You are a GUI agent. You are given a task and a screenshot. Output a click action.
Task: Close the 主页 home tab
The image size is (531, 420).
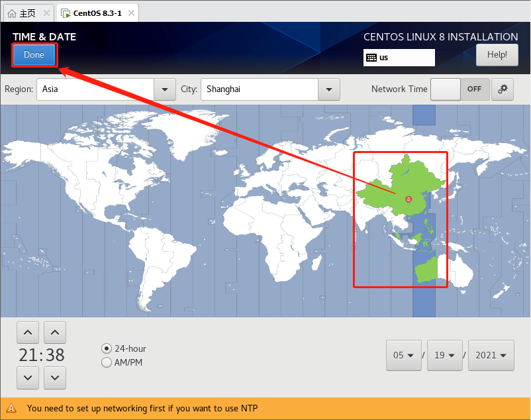pos(47,13)
